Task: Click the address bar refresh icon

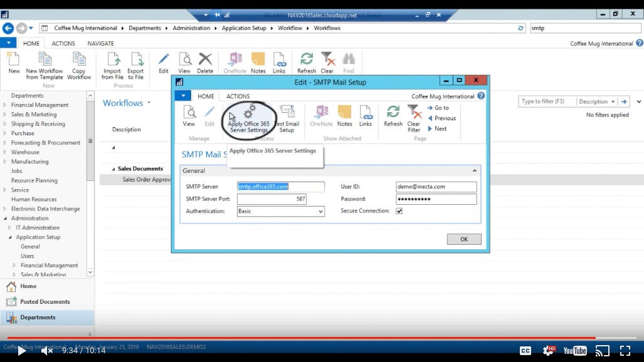Action: click(x=520, y=28)
